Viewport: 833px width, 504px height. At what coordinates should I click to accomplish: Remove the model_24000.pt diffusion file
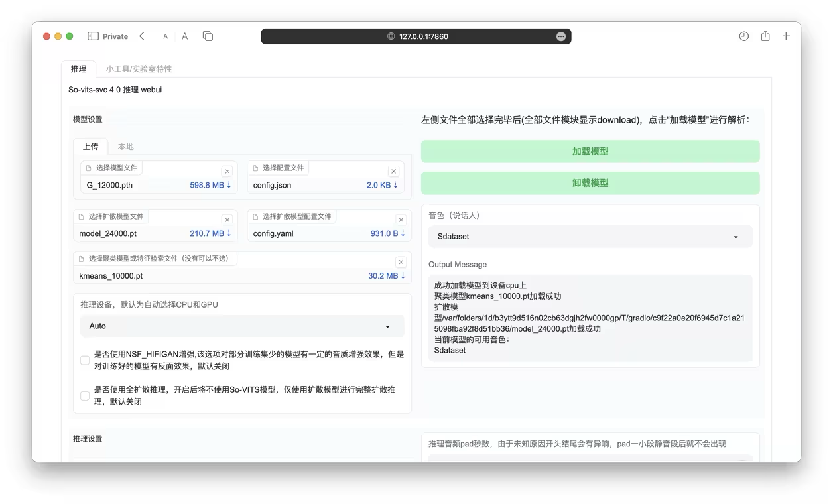(227, 220)
